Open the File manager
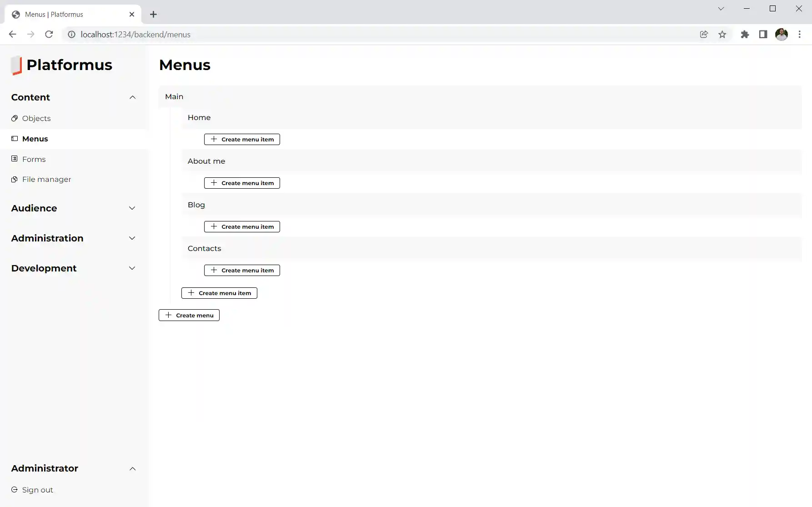The image size is (812, 507). (x=46, y=179)
